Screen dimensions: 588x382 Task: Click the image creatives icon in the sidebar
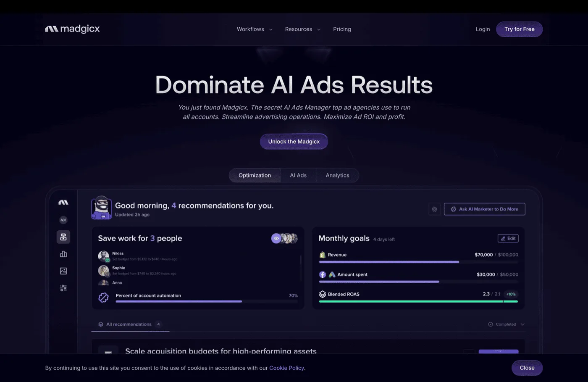pos(63,271)
